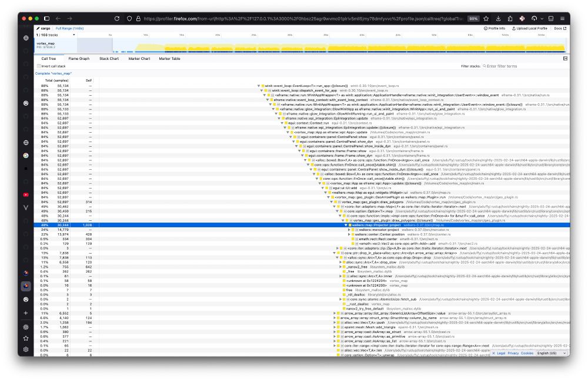Collapse vortex_map::geo_plugin::draw_polygons row

pos(332,202)
